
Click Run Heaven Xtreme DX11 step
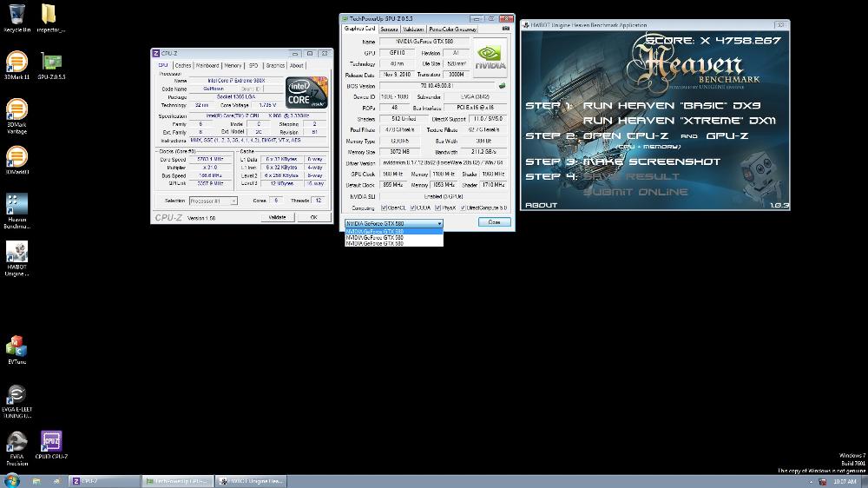[x=680, y=120]
